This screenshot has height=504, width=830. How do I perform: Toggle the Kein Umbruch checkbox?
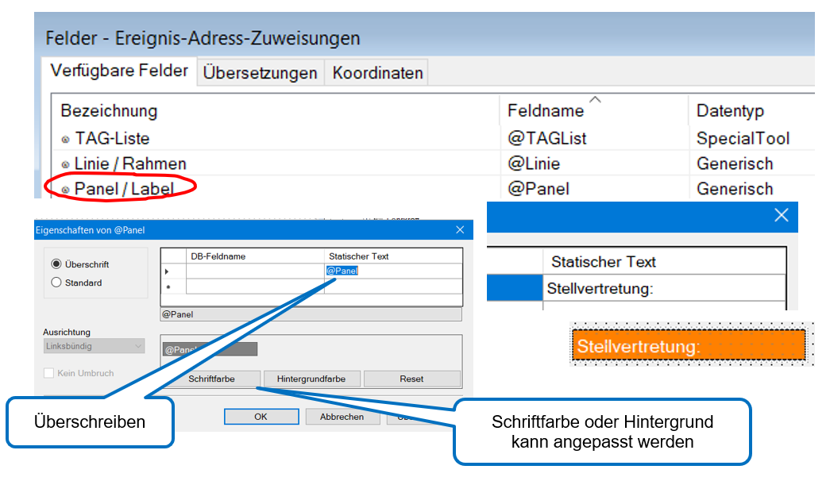(48, 373)
